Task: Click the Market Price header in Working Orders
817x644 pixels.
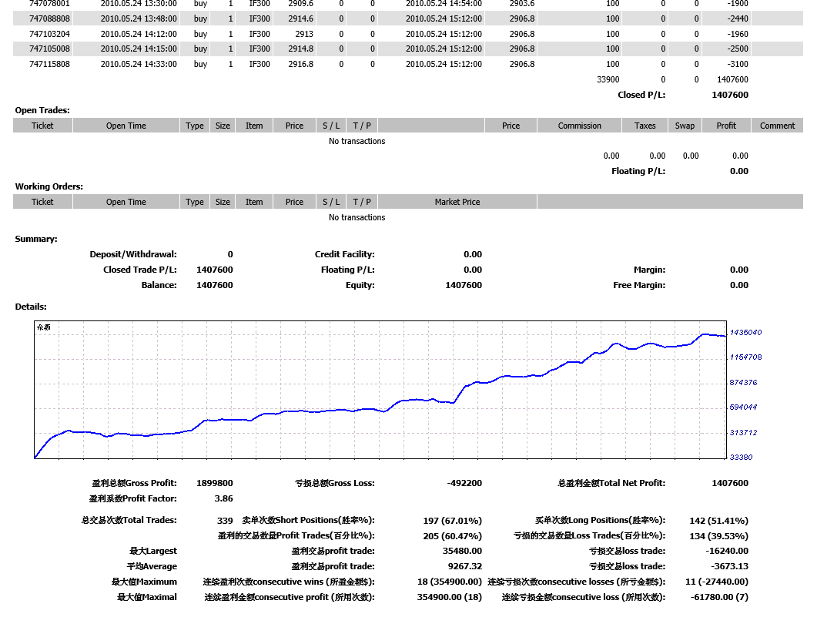Action: [457, 202]
